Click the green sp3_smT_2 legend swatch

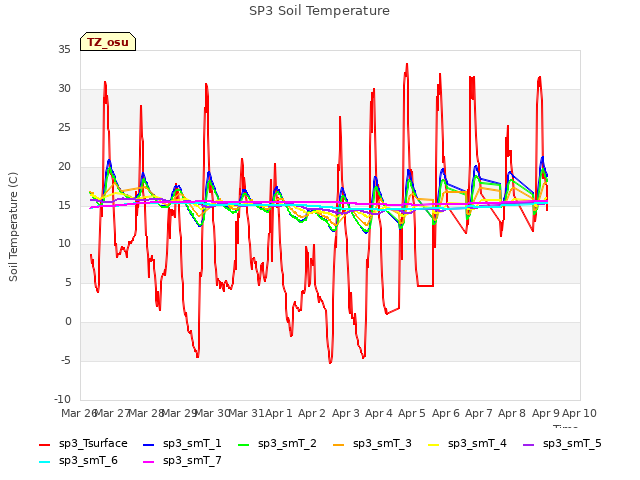(244, 444)
